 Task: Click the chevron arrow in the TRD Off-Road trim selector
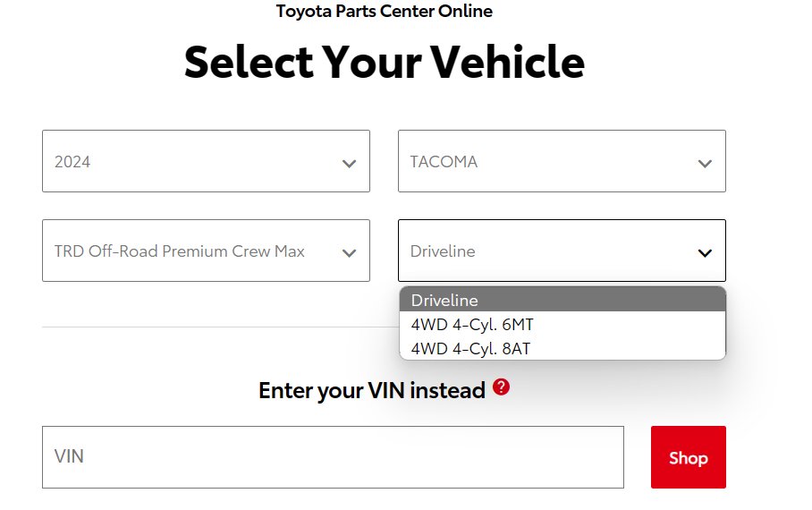click(349, 253)
